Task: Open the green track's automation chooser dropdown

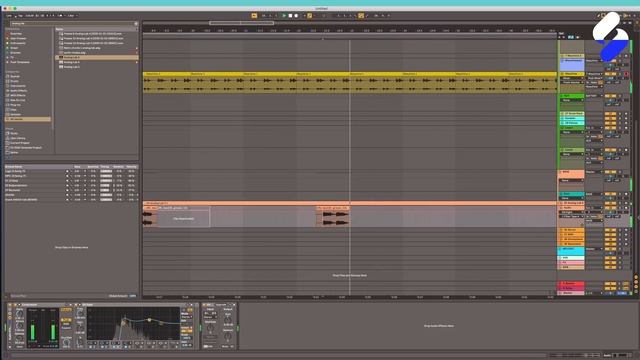Action: [571, 100]
